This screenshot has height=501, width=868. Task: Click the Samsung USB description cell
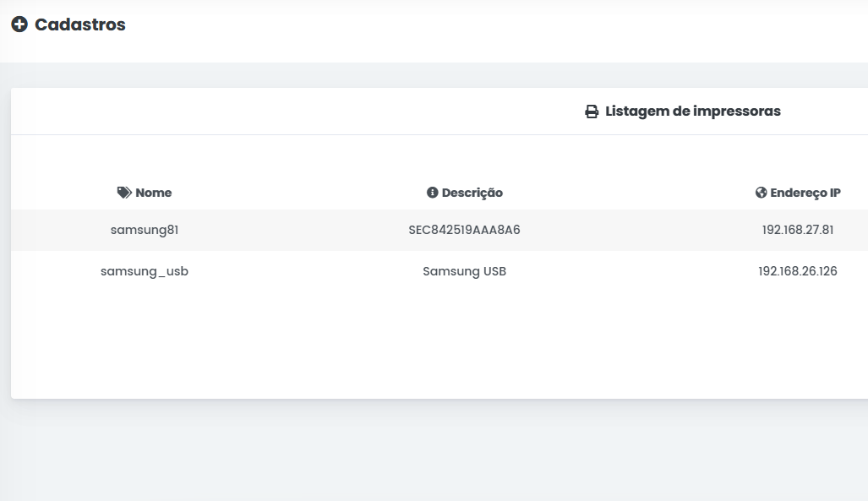coord(464,271)
